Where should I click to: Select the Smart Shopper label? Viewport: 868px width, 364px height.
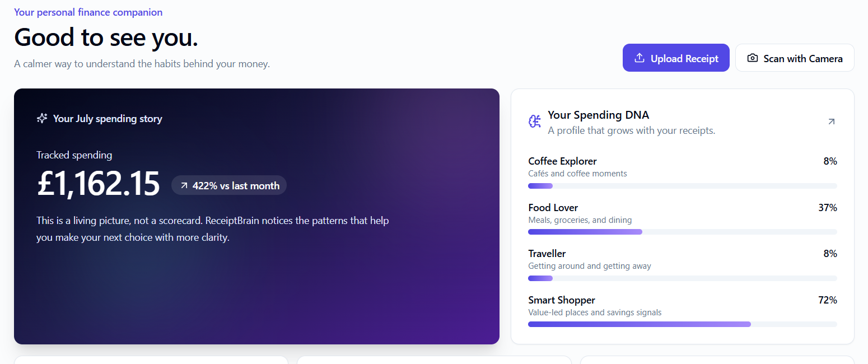[562, 300]
